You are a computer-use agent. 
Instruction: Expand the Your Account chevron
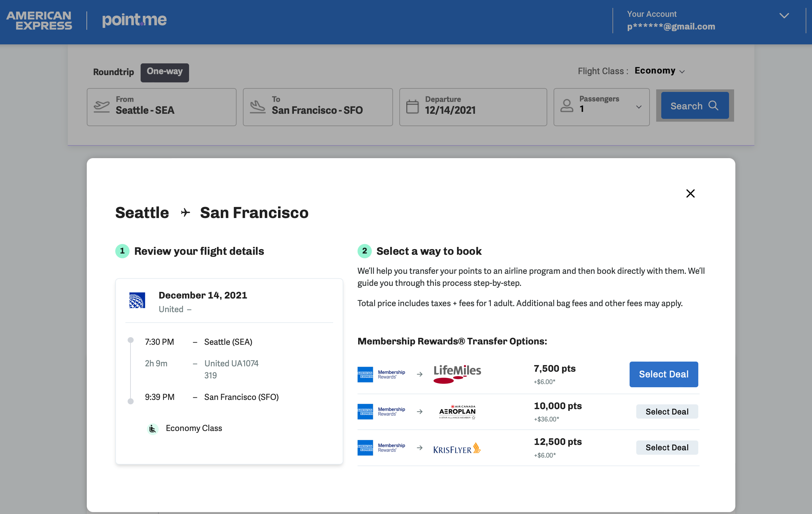click(x=784, y=16)
